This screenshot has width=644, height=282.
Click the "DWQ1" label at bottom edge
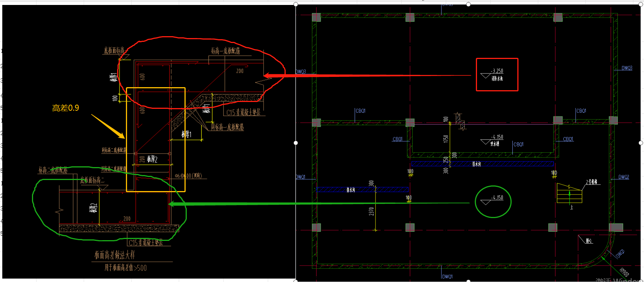(447, 277)
